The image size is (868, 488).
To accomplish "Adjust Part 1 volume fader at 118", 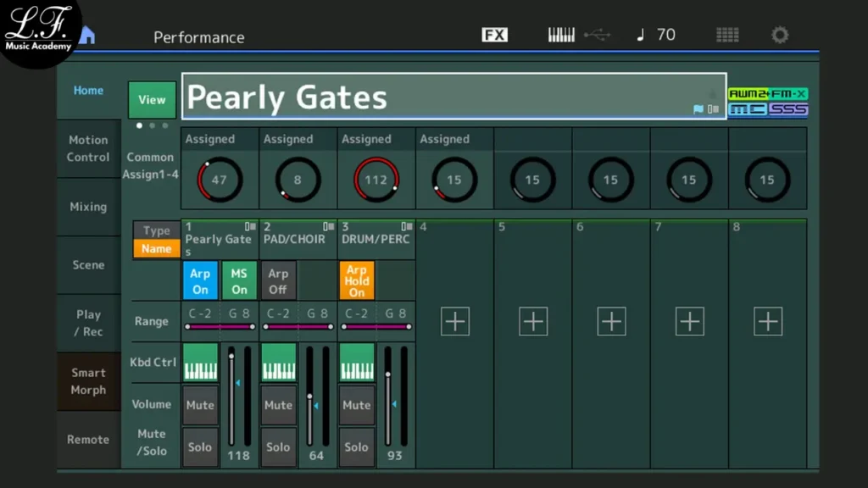I will [x=231, y=357].
